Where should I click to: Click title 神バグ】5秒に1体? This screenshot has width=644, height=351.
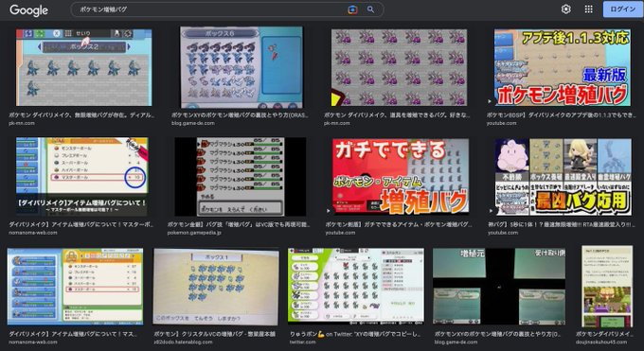point(562,224)
